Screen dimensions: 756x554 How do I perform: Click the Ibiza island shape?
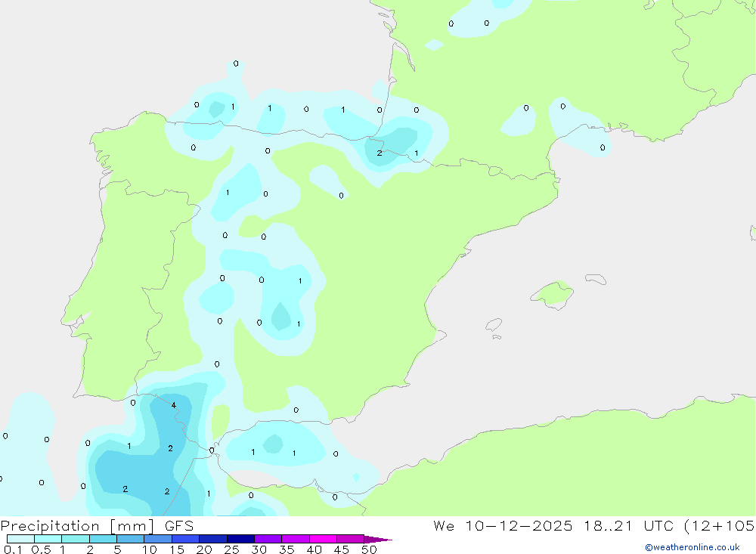(x=494, y=324)
